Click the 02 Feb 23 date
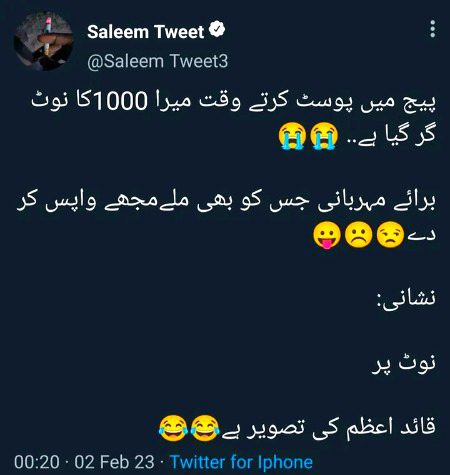Screen dimensions: 450x475 (114, 463)
